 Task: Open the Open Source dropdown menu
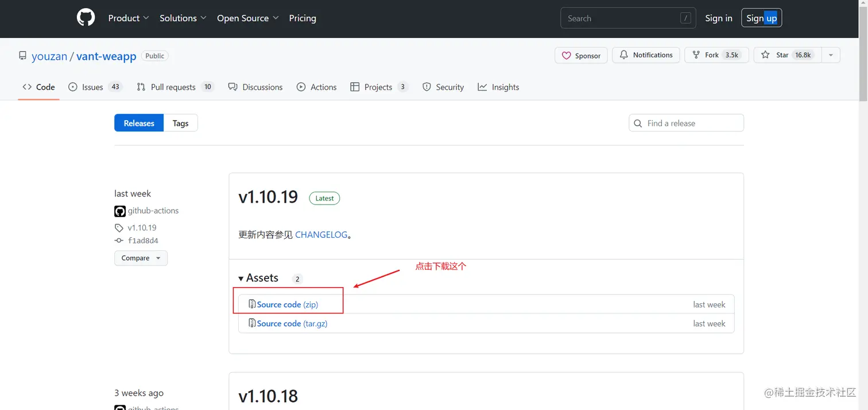tap(248, 18)
